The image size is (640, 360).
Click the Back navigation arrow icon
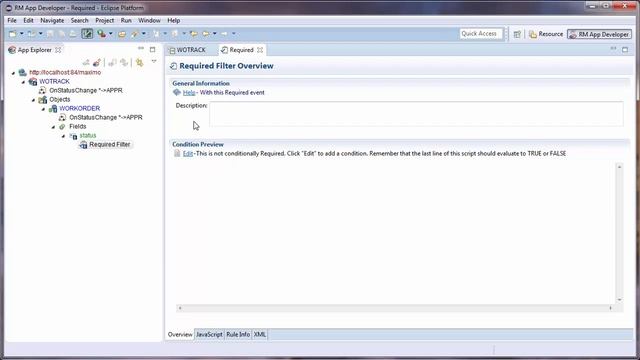[x=206, y=34]
